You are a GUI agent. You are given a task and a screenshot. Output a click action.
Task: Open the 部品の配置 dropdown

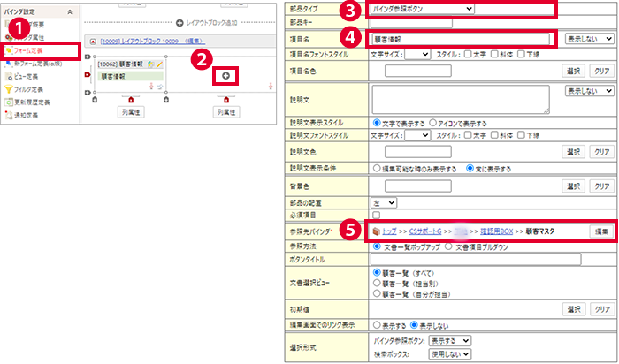pos(383,202)
